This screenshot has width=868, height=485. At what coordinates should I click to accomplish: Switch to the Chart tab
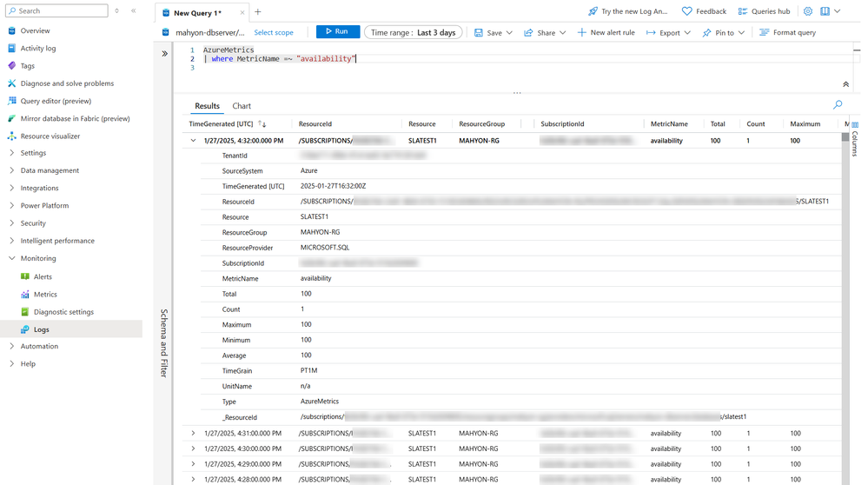[x=242, y=106]
